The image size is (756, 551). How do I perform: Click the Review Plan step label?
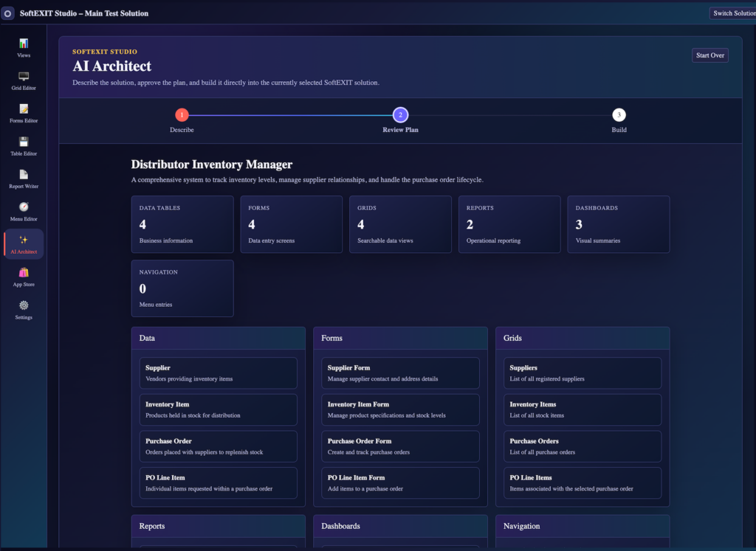[400, 130]
